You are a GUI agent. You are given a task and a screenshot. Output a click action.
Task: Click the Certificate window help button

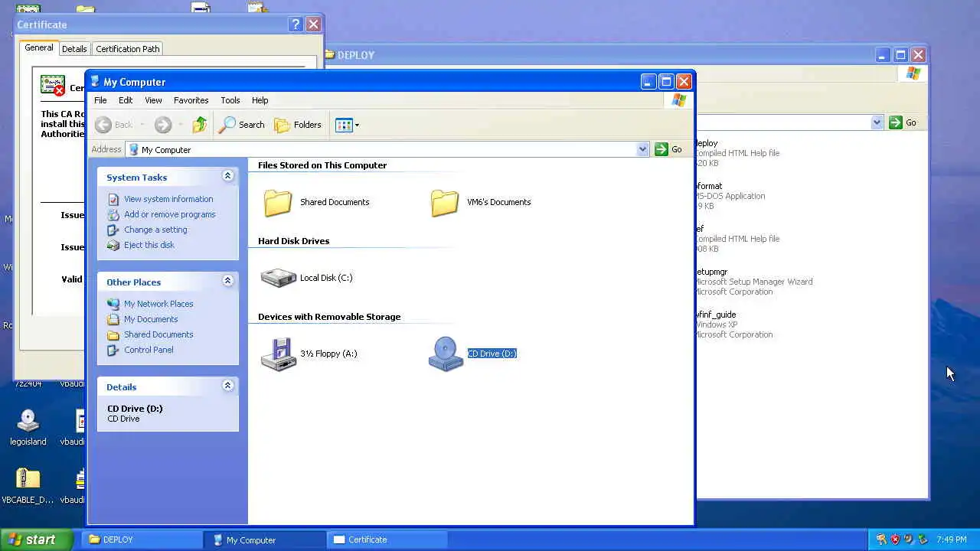coord(296,24)
